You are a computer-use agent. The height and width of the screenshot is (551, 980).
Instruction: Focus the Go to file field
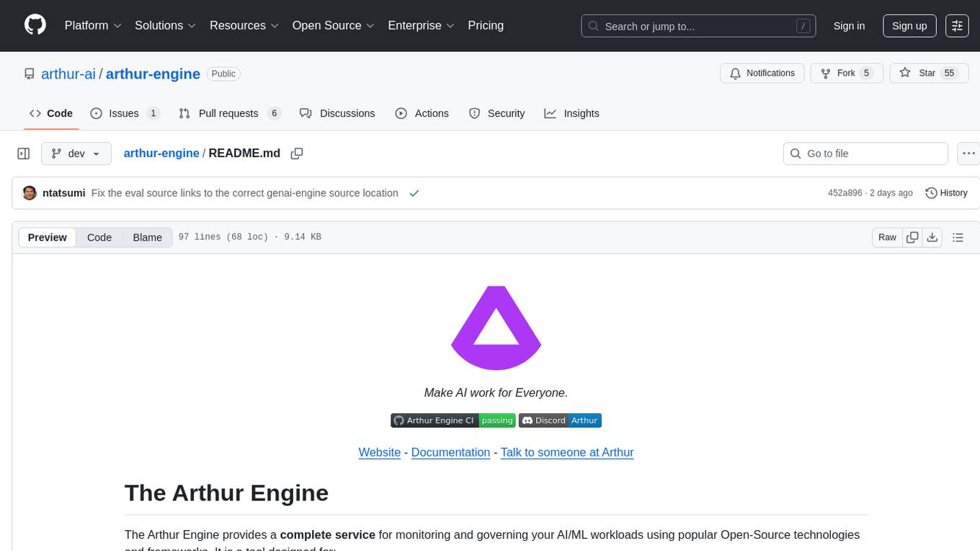[x=865, y=154]
